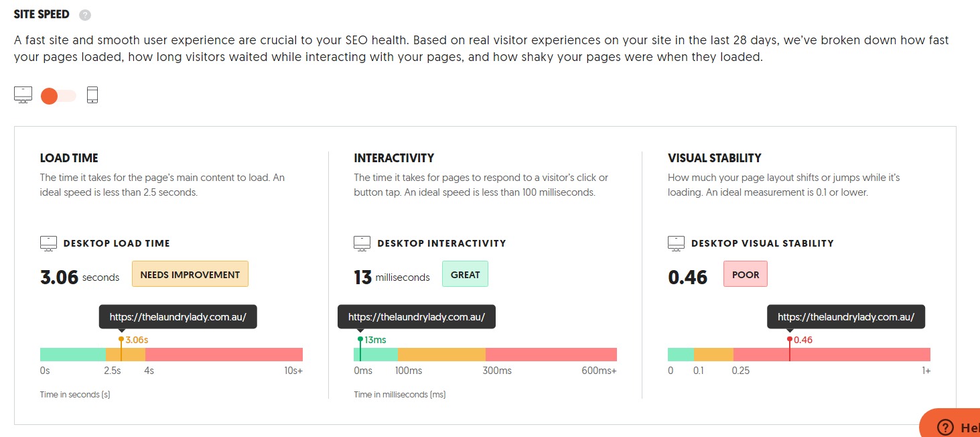The height and width of the screenshot is (437, 980).
Task: Click the monitor icon next to Desktop Load Time
Action: (x=49, y=243)
